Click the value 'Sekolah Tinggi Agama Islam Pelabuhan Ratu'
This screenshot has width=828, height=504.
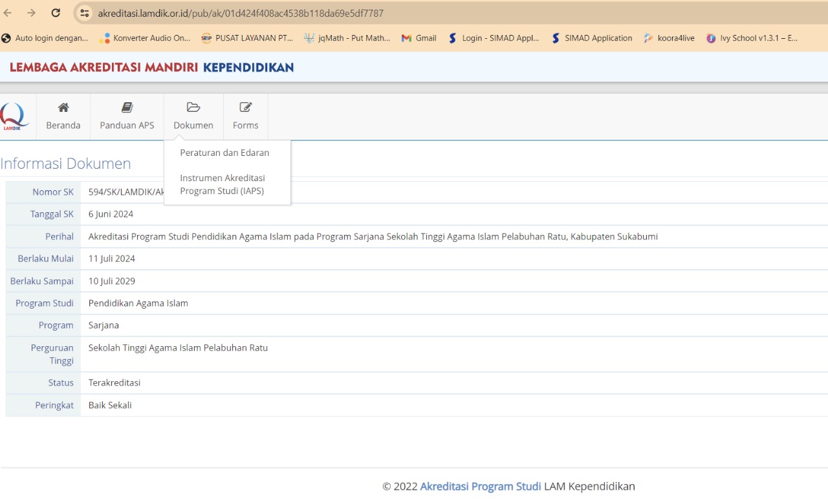click(178, 348)
